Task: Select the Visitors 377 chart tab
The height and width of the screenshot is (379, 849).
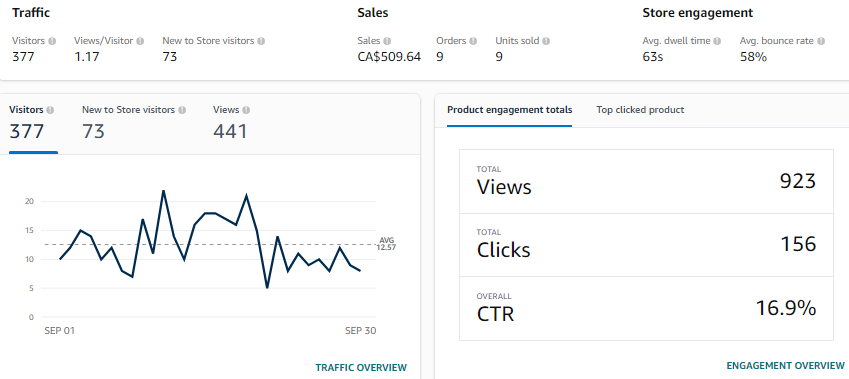Action: pos(32,124)
